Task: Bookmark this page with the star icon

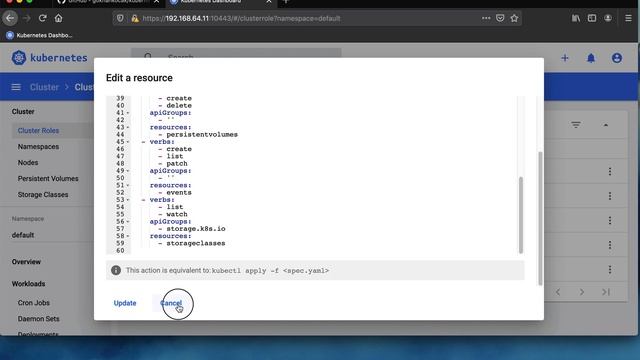Action: click(x=514, y=18)
